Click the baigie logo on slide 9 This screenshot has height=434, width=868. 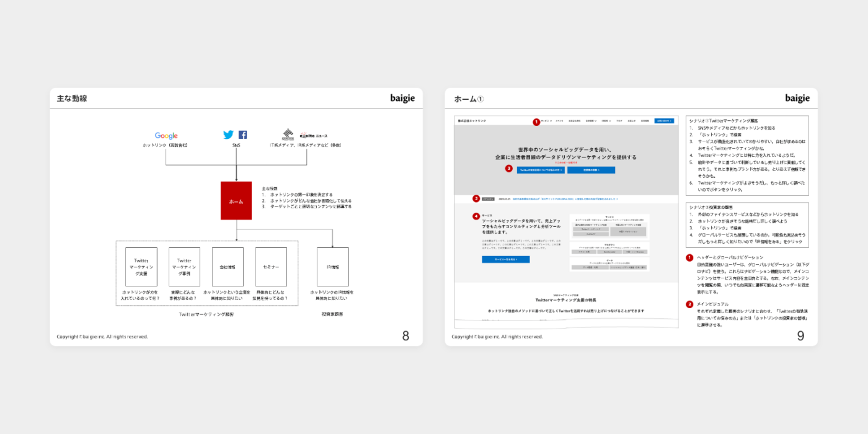click(x=797, y=98)
